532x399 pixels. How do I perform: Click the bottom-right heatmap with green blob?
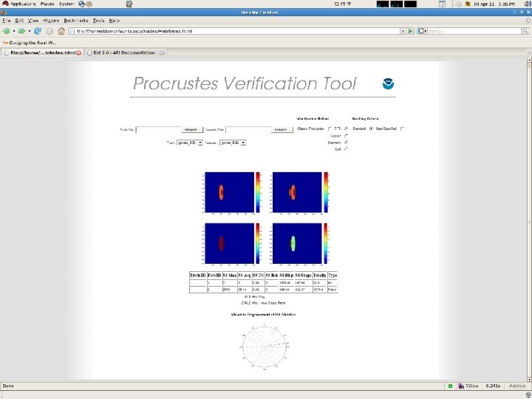tap(297, 243)
